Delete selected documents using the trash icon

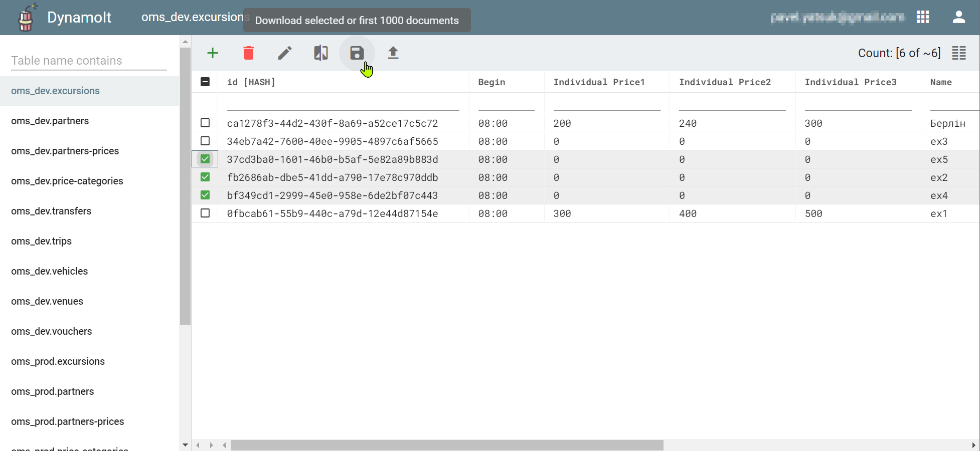pyautogui.click(x=248, y=53)
